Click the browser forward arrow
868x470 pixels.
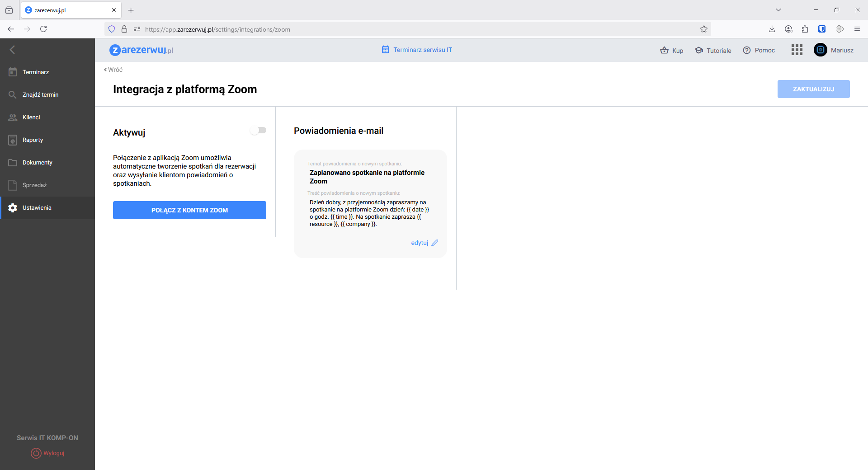click(x=27, y=29)
